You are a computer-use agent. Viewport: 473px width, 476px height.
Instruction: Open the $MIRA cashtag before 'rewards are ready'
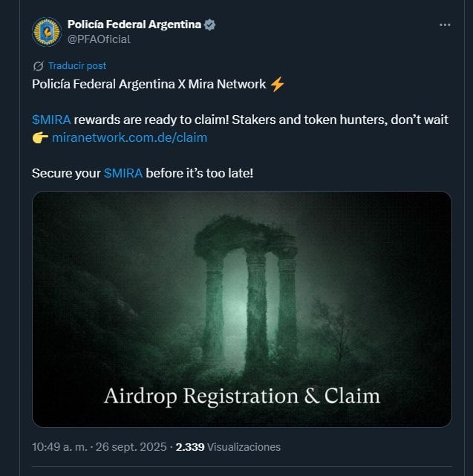click(51, 120)
